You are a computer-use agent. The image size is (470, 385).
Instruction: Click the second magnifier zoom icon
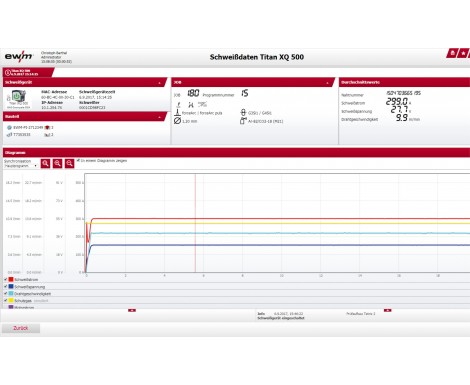coord(57,163)
